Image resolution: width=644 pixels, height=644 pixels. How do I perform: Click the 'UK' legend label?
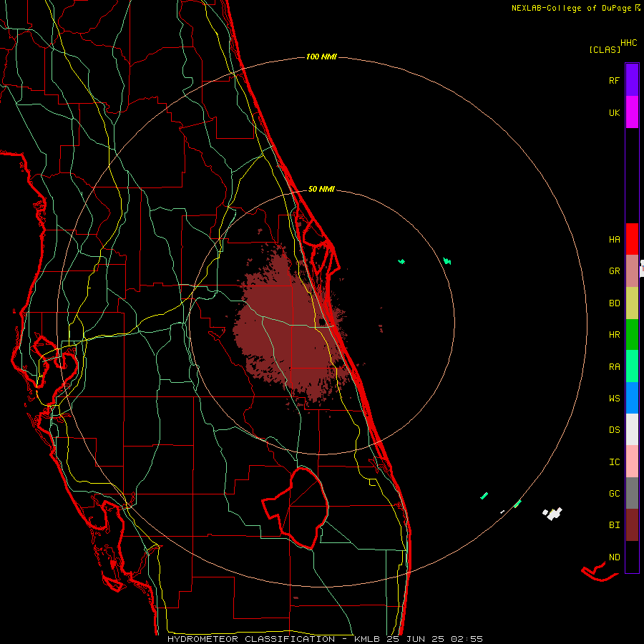[614, 113]
